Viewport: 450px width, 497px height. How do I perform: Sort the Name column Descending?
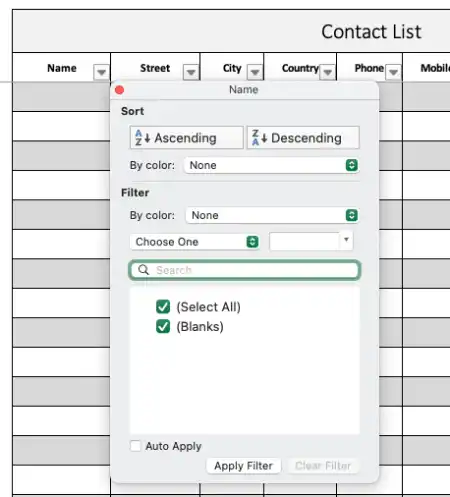coord(303,138)
